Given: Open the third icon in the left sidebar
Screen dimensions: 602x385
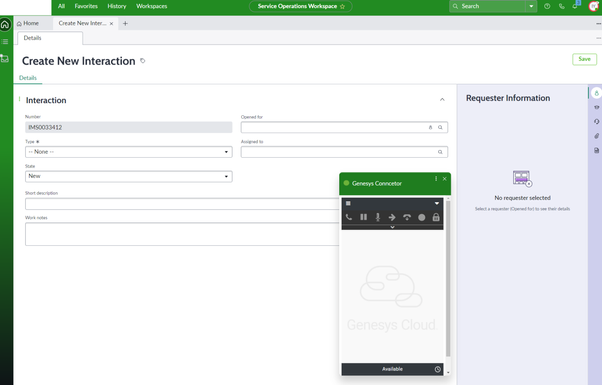Looking at the screenshot, I should [5, 58].
